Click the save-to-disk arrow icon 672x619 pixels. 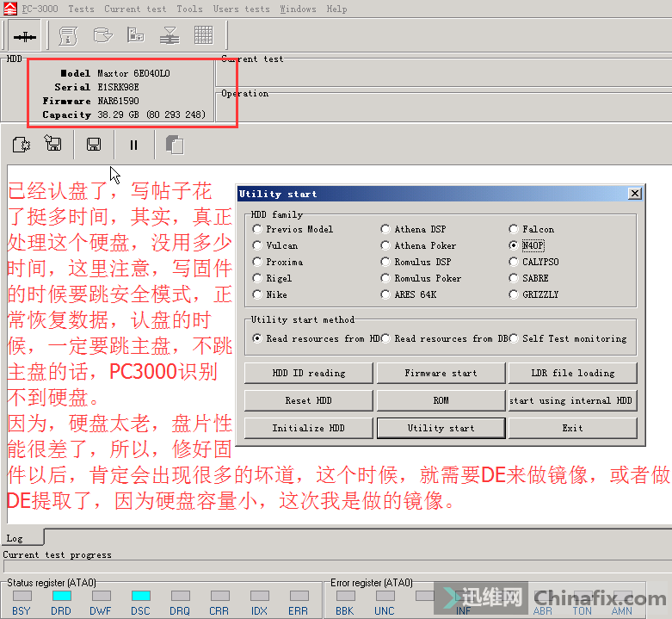[53, 143]
